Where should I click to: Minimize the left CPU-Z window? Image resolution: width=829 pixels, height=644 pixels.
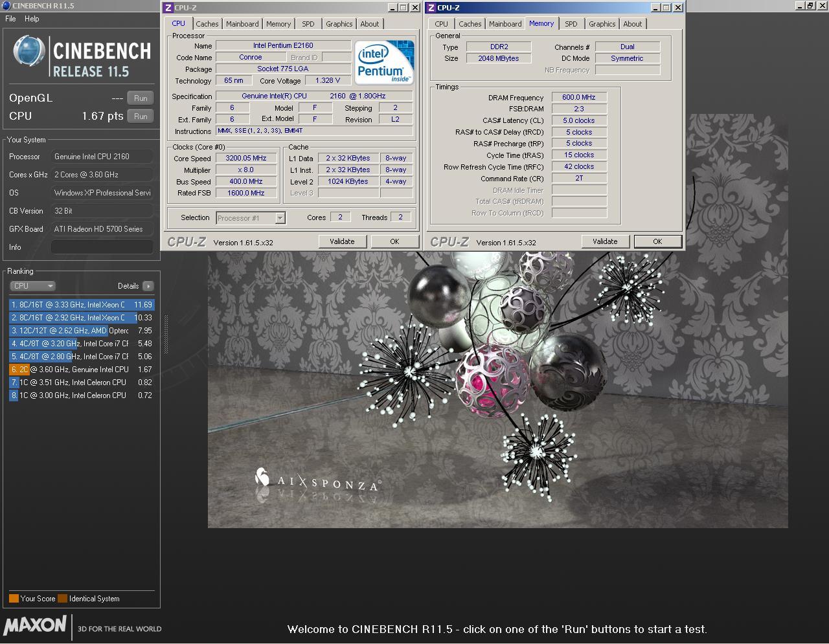click(x=393, y=8)
